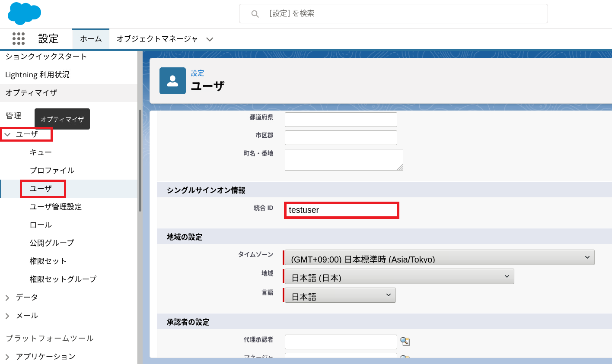Open lookup icon beside 代理承認者 field
This screenshot has width=612, height=364.
[405, 342]
